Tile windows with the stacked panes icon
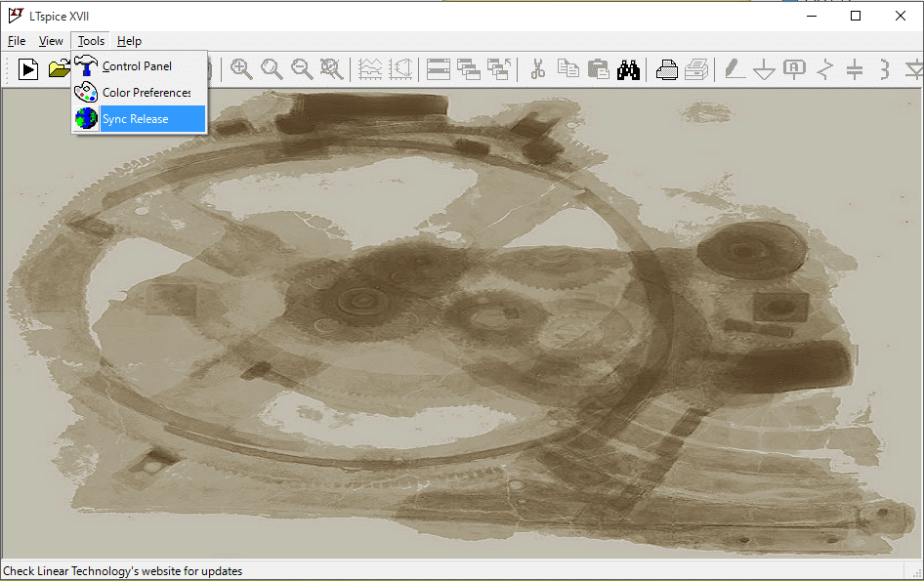 439,69
